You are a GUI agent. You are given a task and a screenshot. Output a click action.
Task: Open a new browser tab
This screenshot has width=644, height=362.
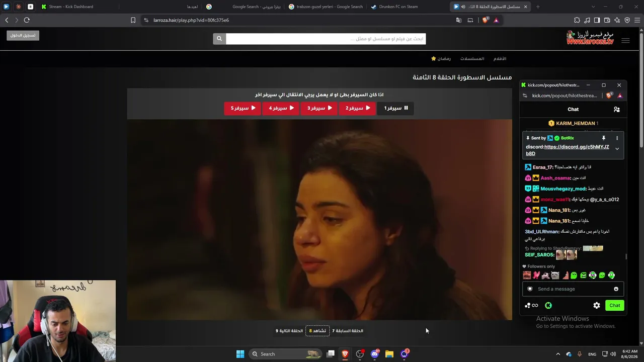tap(538, 7)
